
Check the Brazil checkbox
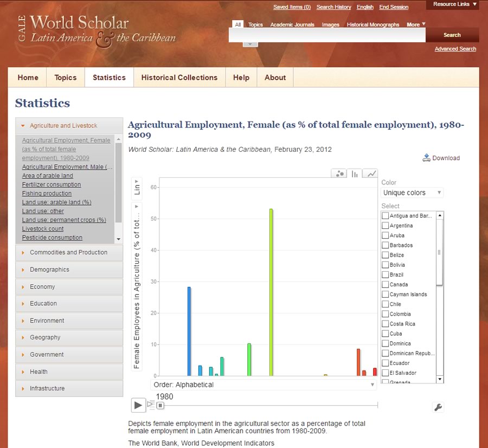[x=385, y=274]
